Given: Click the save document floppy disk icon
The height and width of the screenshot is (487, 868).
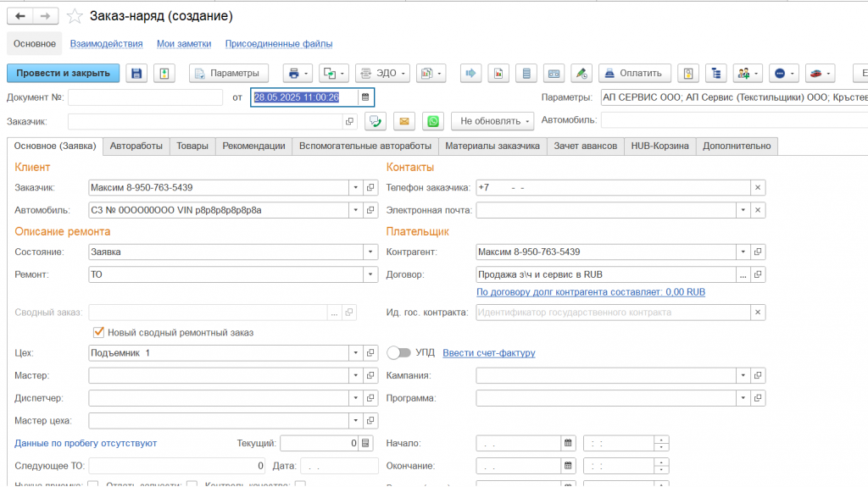Looking at the screenshot, I should point(136,73).
